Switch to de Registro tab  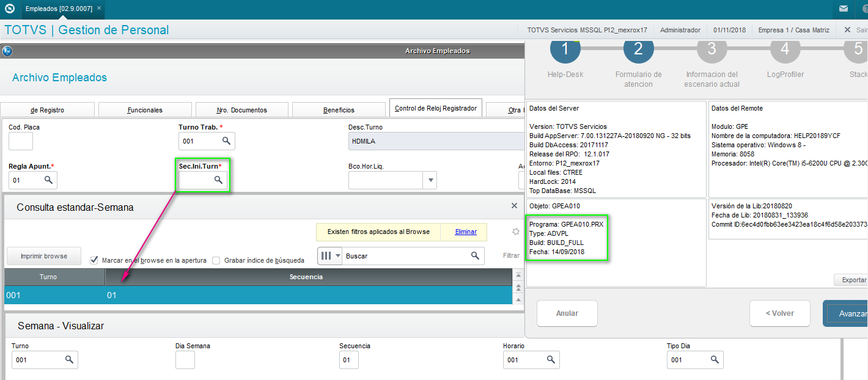coord(47,110)
